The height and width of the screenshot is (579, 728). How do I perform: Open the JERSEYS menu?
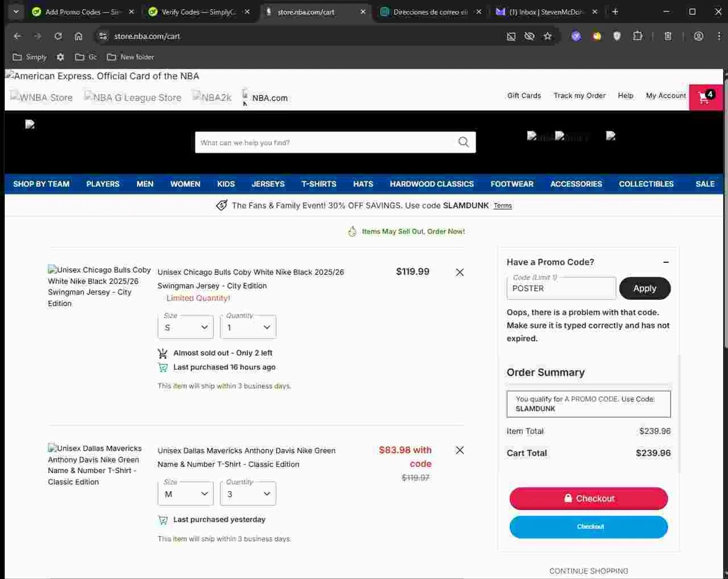268,184
